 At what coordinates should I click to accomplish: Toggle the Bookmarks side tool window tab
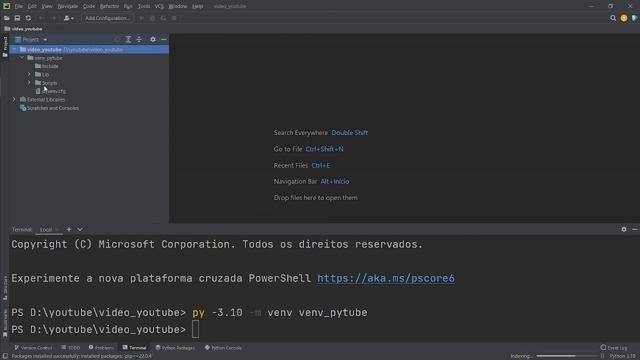coord(5,323)
